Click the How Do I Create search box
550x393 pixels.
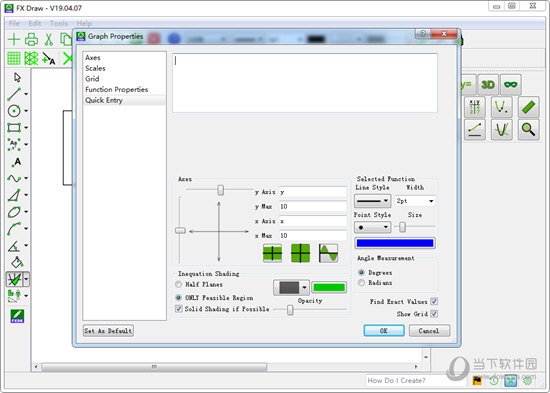[417, 380]
